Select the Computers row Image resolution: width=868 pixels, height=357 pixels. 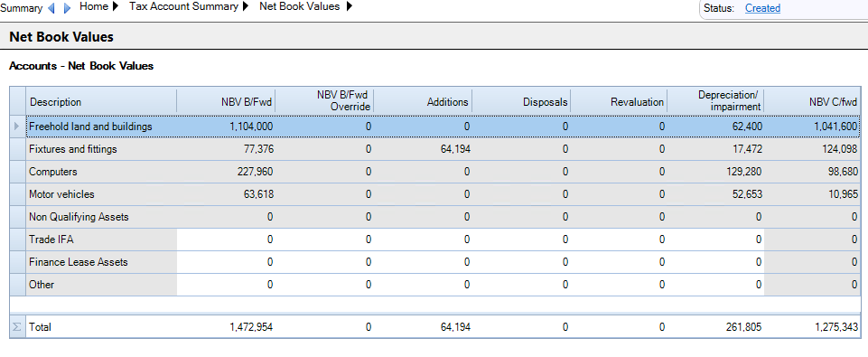click(x=435, y=172)
